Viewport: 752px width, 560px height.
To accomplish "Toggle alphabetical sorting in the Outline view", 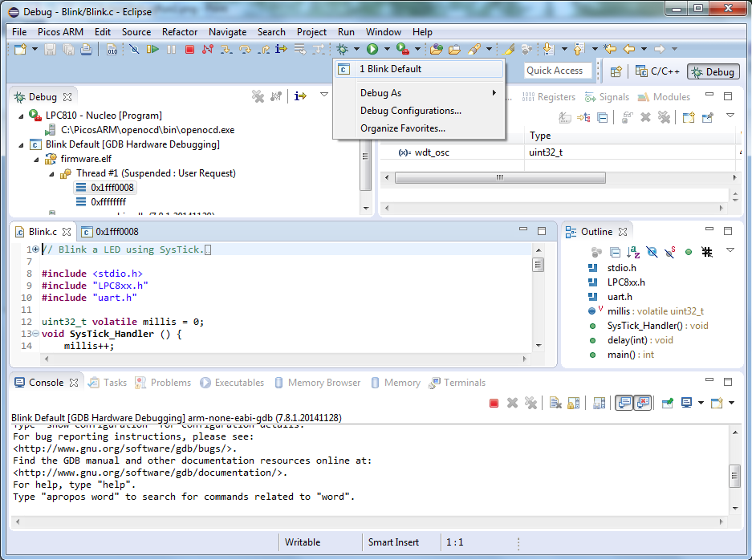I will pos(633,252).
